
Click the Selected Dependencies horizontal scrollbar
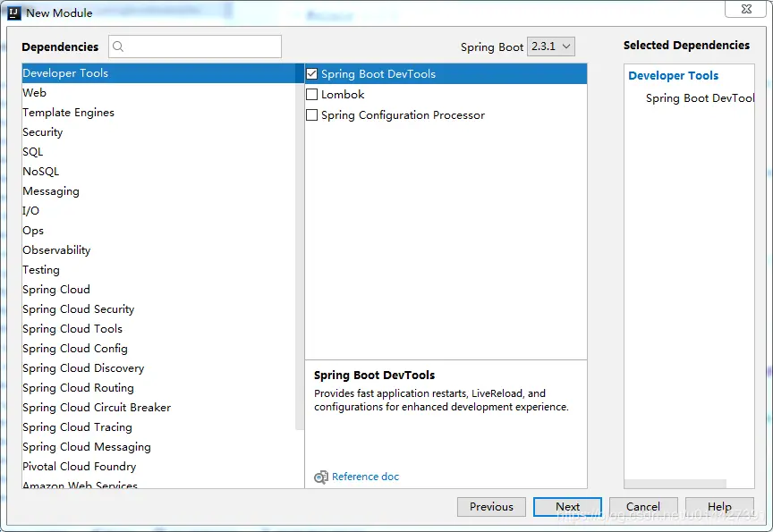click(675, 484)
